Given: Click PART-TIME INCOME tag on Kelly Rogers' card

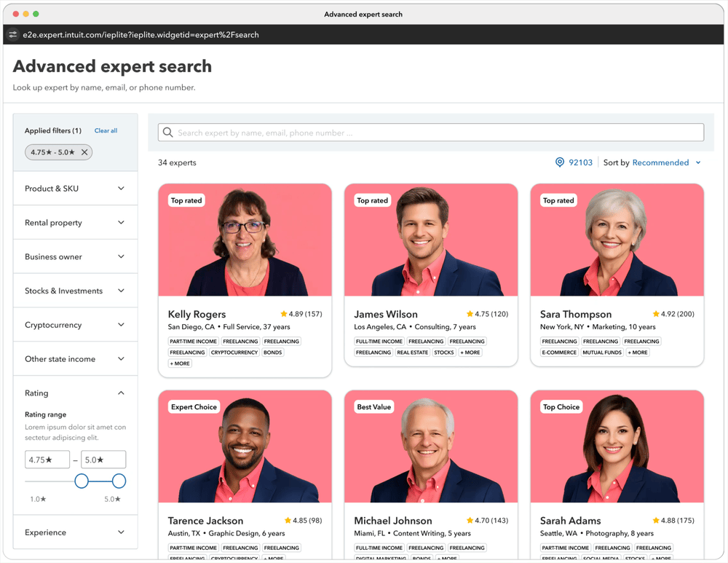Looking at the screenshot, I should (x=193, y=341).
